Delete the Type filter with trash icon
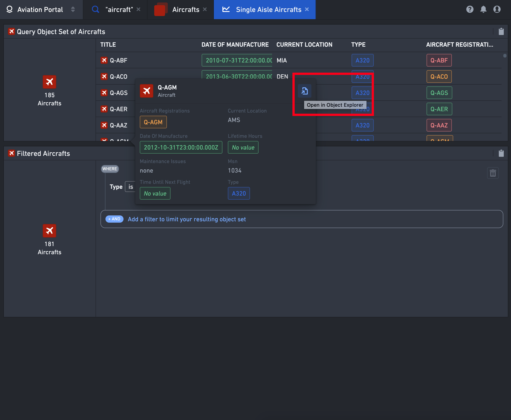511x420 pixels. point(493,173)
